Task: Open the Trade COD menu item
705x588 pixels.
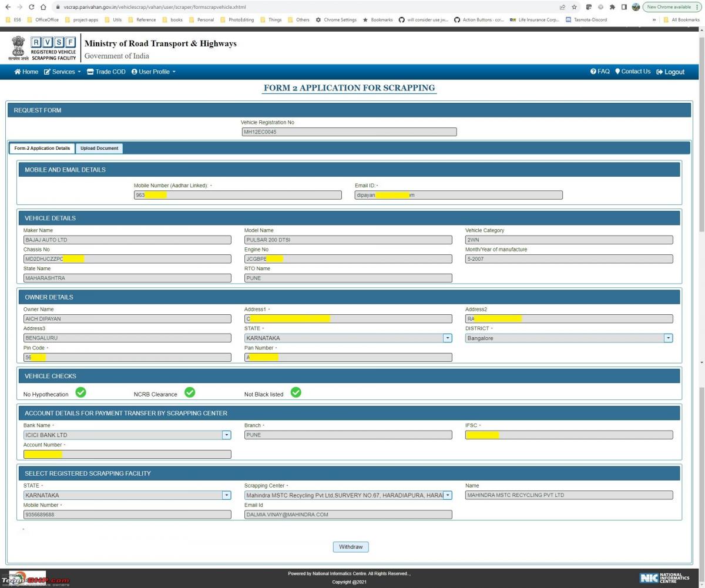Action: [x=106, y=72]
